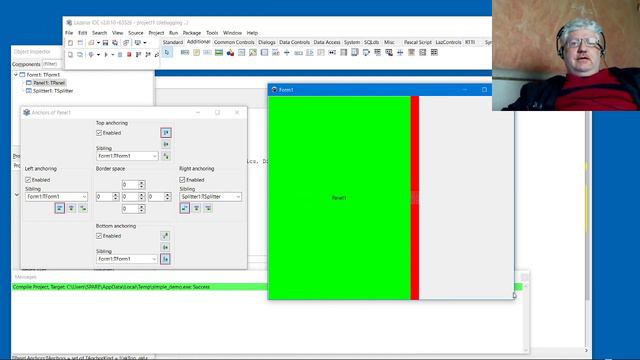Open the Bottom anchoring Sibling dropdown
The image size is (640, 360).
(x=154, y=259)
